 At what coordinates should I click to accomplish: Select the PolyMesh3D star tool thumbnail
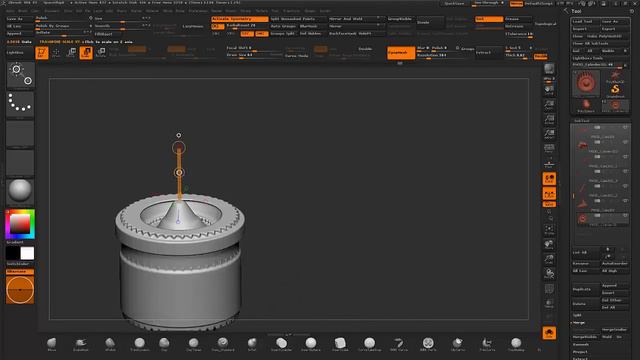[x=615, y=77]
